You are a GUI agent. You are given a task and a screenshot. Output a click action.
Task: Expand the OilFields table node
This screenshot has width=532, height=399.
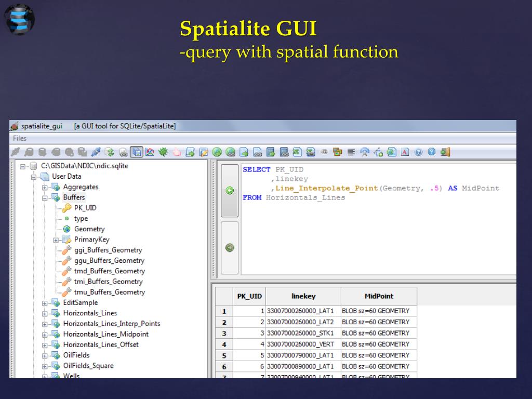click(x=45, y=355)
